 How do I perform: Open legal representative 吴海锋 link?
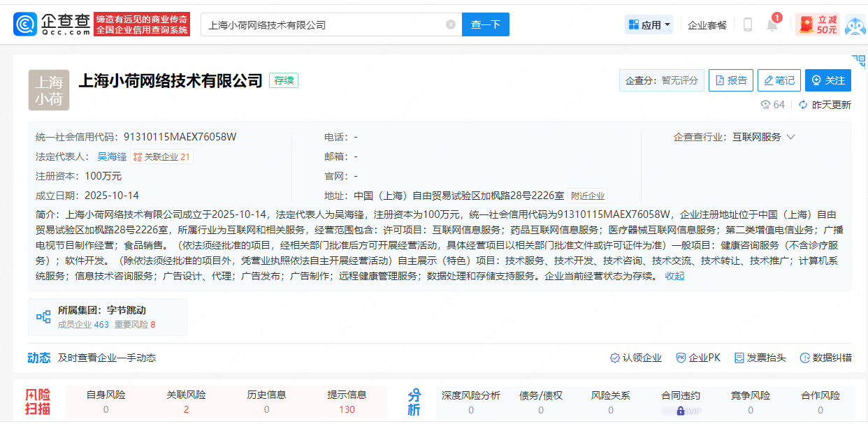112,156
